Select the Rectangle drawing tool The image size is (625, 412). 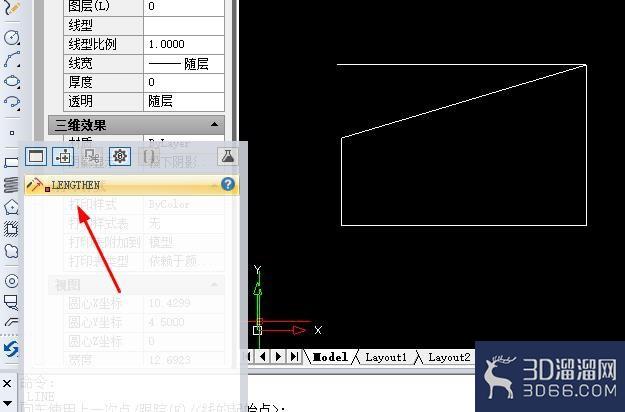point(11,163)
